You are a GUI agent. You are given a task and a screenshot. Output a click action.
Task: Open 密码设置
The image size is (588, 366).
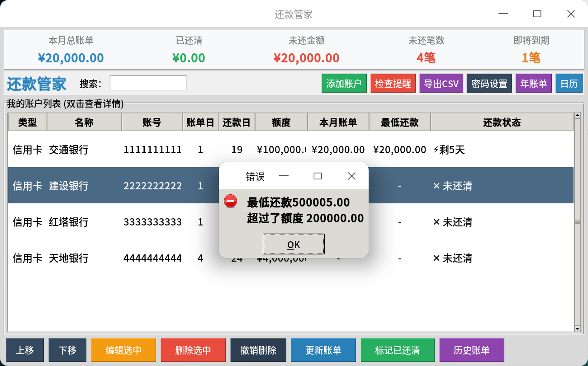(489, 84)
